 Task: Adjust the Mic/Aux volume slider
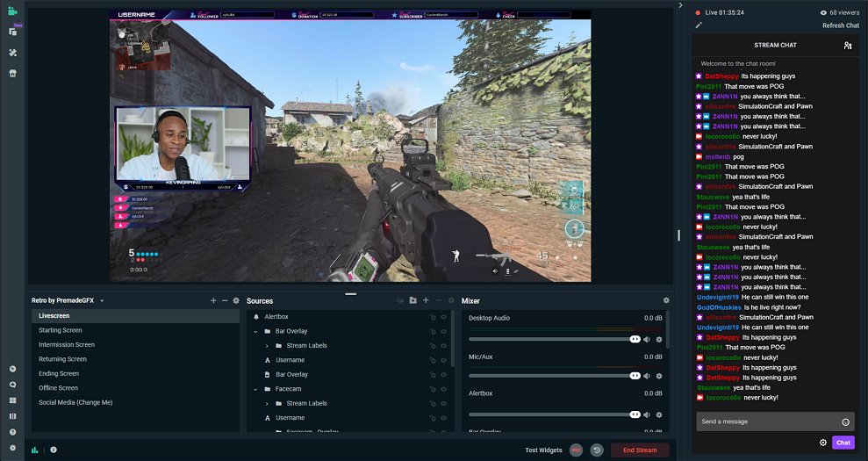[x=554, y=376]
